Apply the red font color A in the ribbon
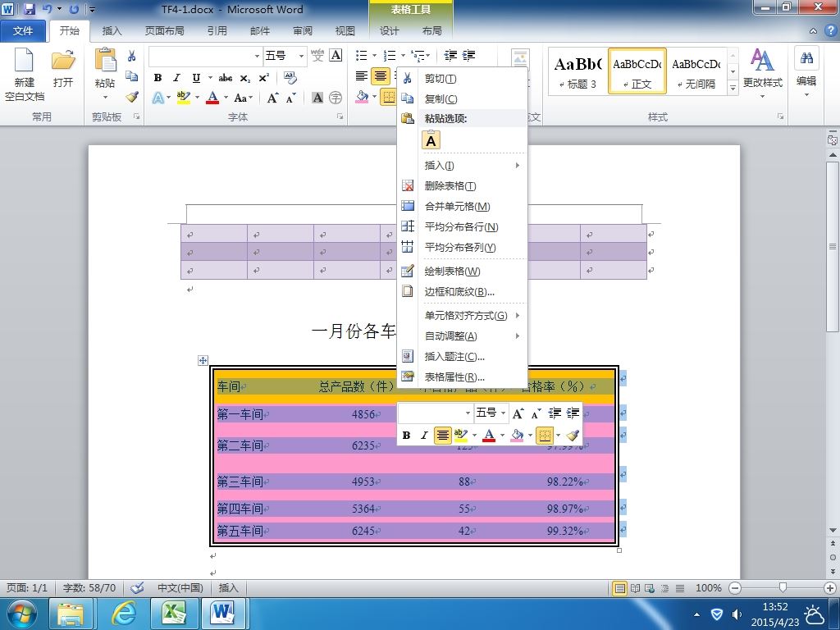The image size is (840, 630). coord(212,98)
